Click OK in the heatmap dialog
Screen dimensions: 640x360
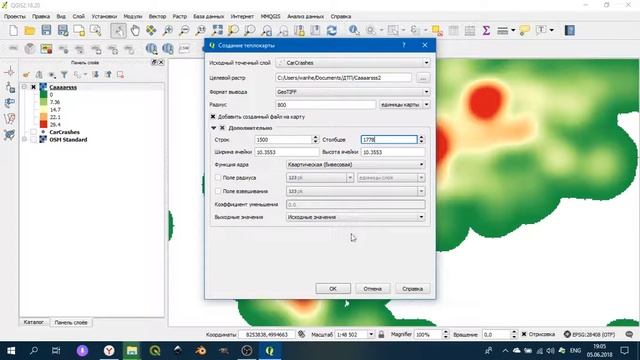(333, 289)
